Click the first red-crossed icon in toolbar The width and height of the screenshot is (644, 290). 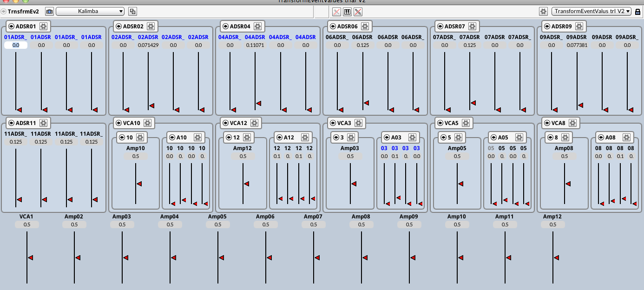click(336, 12)
